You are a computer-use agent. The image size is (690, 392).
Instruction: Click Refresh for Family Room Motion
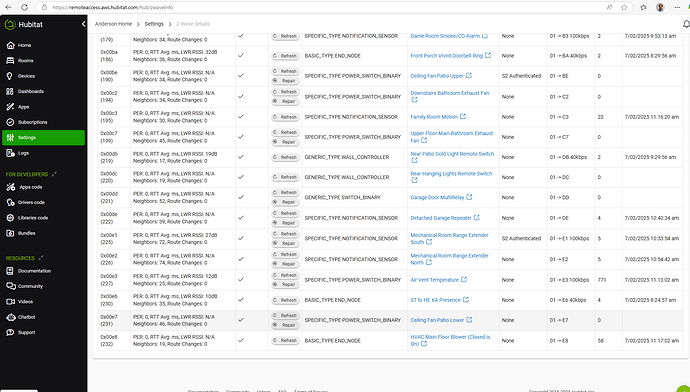point(285,117)
